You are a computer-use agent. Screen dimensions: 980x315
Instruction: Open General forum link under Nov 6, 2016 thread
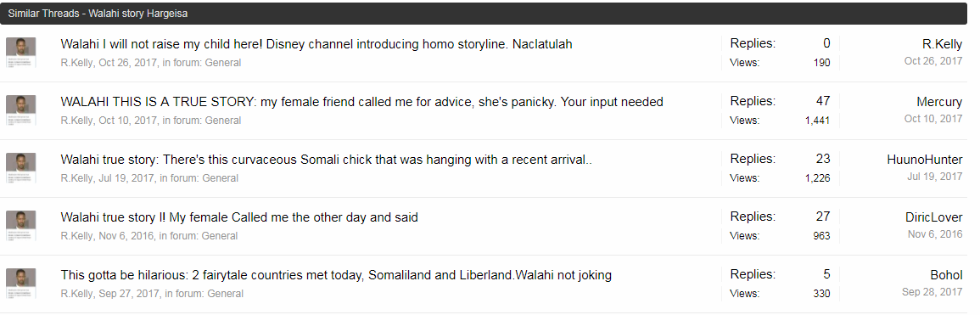click(220, 236)
